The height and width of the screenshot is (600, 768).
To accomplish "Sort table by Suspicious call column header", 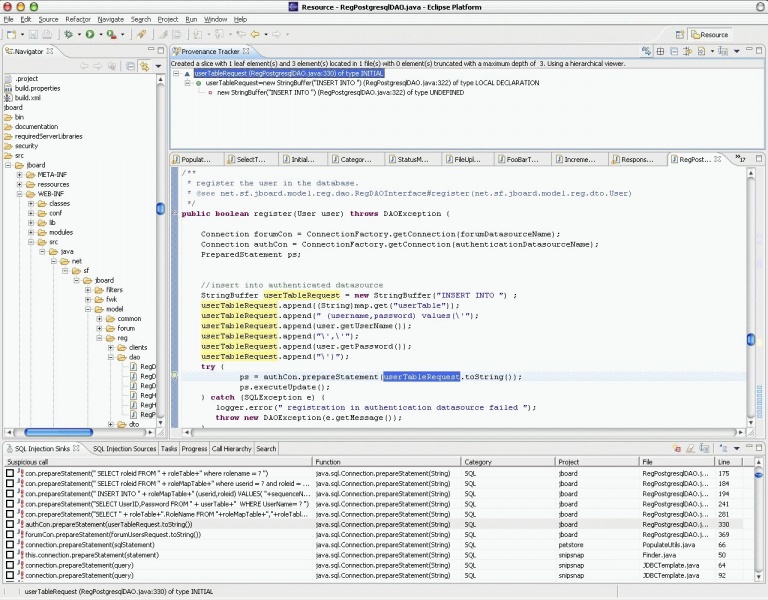I will (158, 462).
